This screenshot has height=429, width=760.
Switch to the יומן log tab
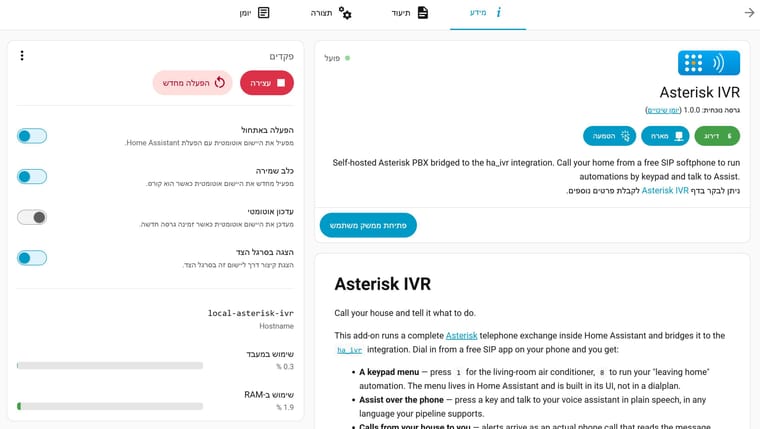254,13
